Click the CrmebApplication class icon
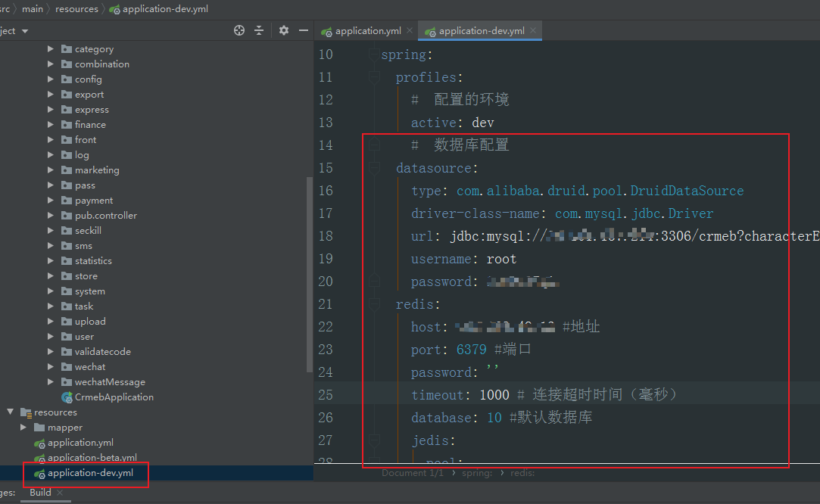This screenshot has height=504, width=820. tap(67, 397)
